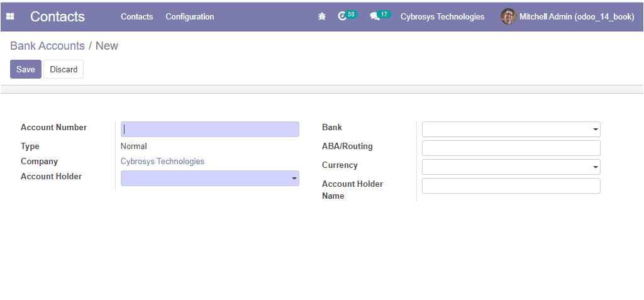This screenshot has height=300, width=644.
Task: Click the ABA/Routing input field
Action: 511,148
